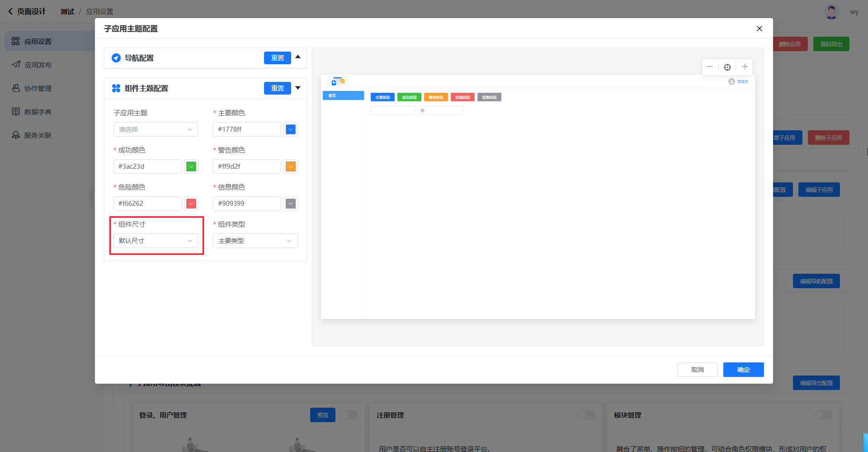Click the back arrow beside 页面设计

(x=10, y=11)
